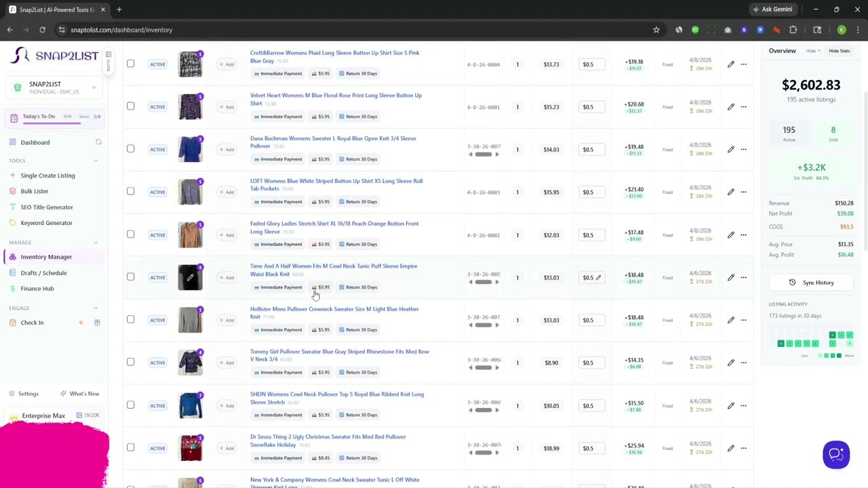Click the inline pencil in Time And A Half cost field
The image size is (868, 488).
tap(599, 277)
